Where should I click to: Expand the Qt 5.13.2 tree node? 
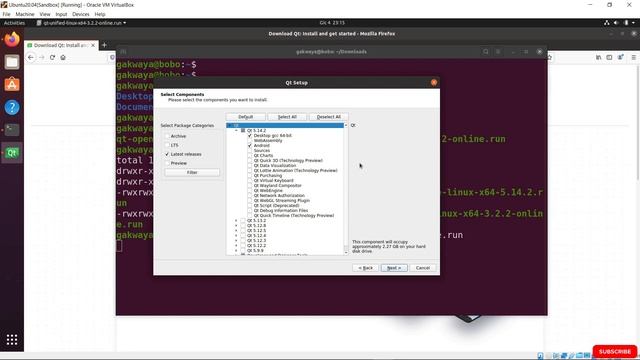click(x=236, y=220)
